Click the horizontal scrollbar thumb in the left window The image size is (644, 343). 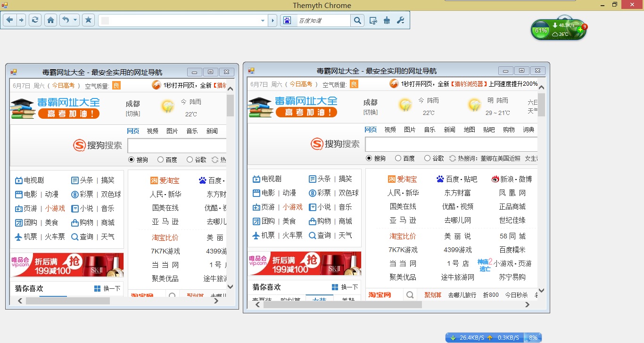pos(68,301)
